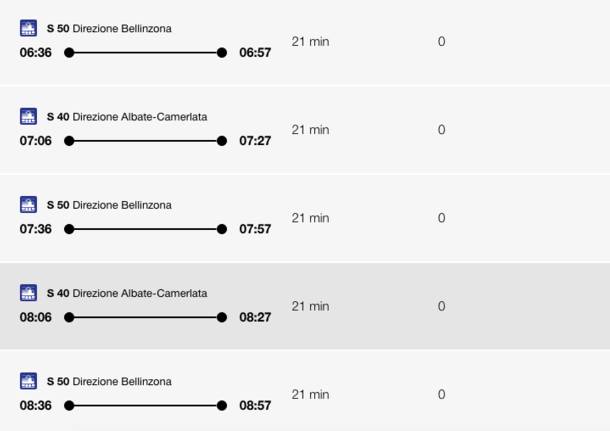Screen dimensions: 610x431
Task: Click the 06:57 arrival time
Action: pyautogui.click(x=255, y=53)
